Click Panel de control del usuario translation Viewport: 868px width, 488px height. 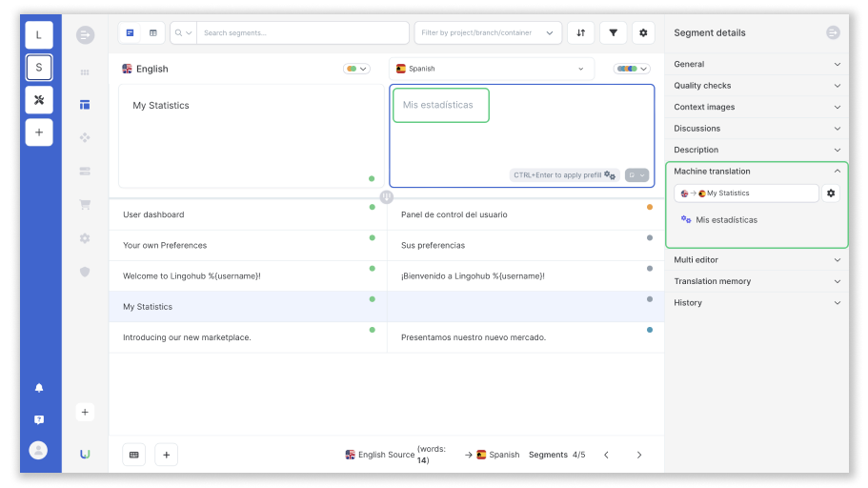coord(454,214)
